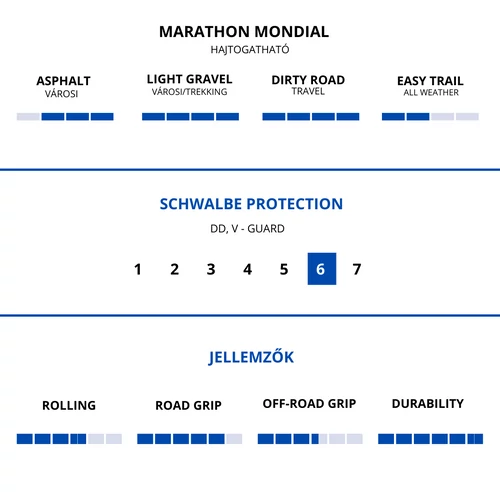
Task: Click the Road Grip rating bar
Action: (x=190, y=439)
